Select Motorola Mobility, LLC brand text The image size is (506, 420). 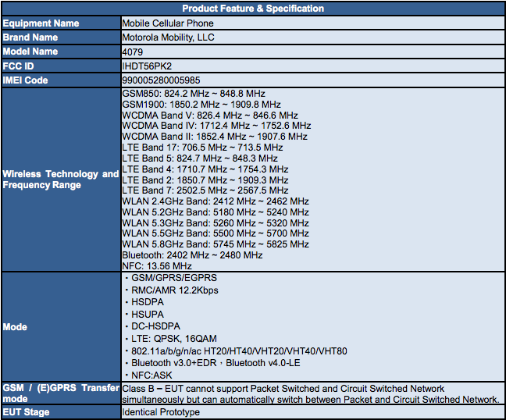(168, 37)
